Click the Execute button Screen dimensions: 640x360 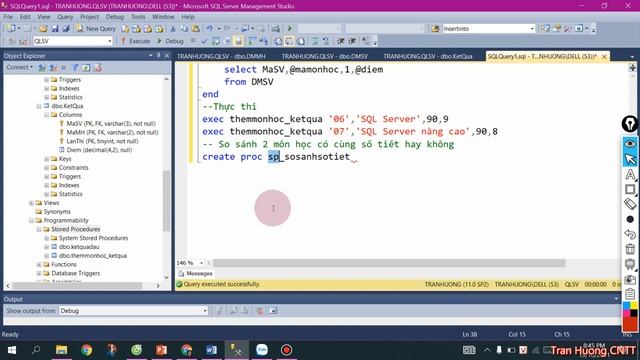coord(136,41)
